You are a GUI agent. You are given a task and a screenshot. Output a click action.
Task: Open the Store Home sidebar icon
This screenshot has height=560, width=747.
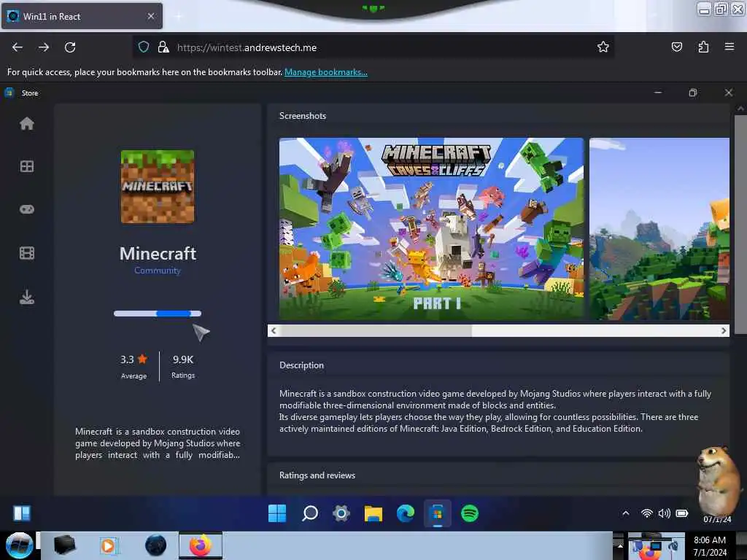click(27, 123)
